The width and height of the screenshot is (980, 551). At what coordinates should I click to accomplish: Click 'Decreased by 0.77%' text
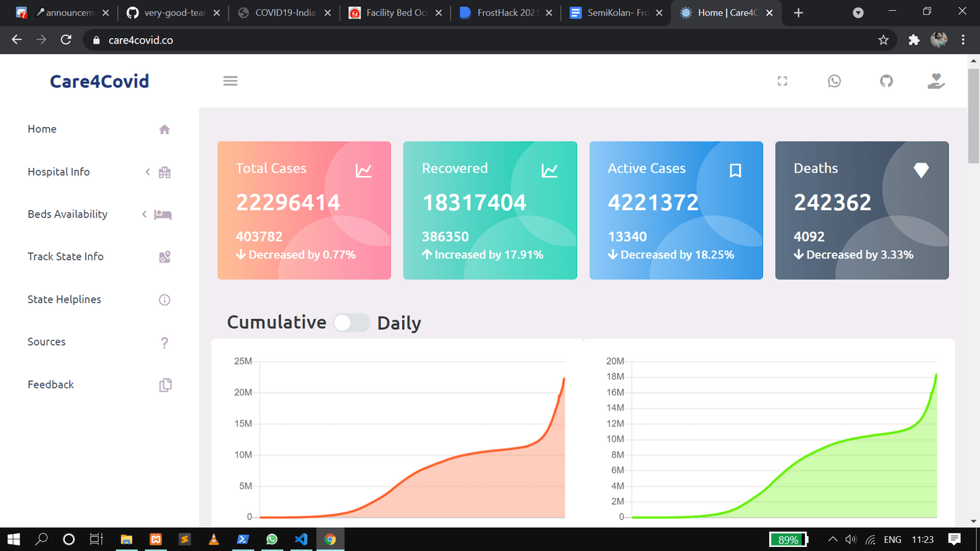coord(302,255)
